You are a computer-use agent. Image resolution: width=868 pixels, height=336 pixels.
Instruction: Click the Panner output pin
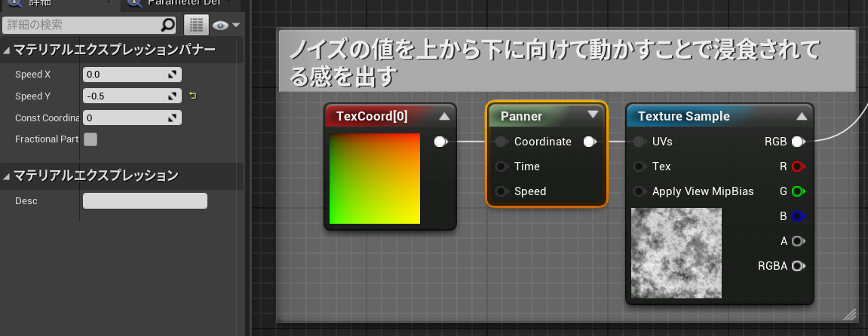click(590, 142)
